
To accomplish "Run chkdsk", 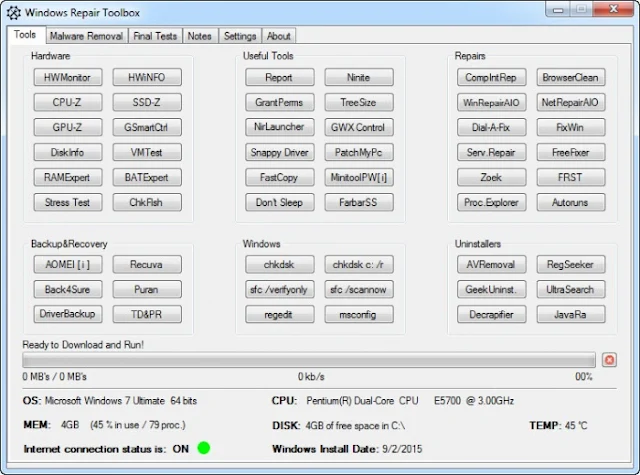I will coord(280,264).
